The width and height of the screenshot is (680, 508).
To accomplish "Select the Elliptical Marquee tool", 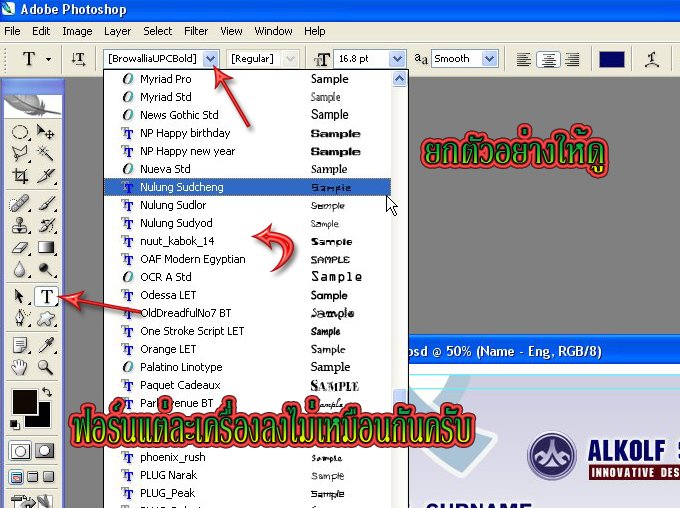I will tap(20, 132).
